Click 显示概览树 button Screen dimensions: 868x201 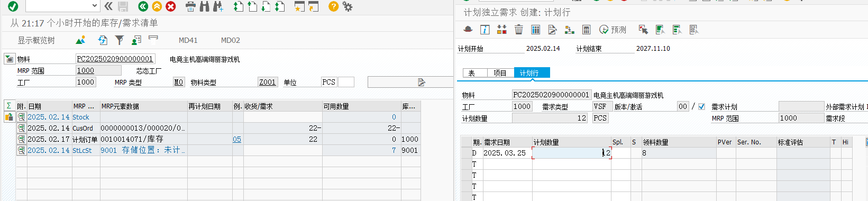36,40
